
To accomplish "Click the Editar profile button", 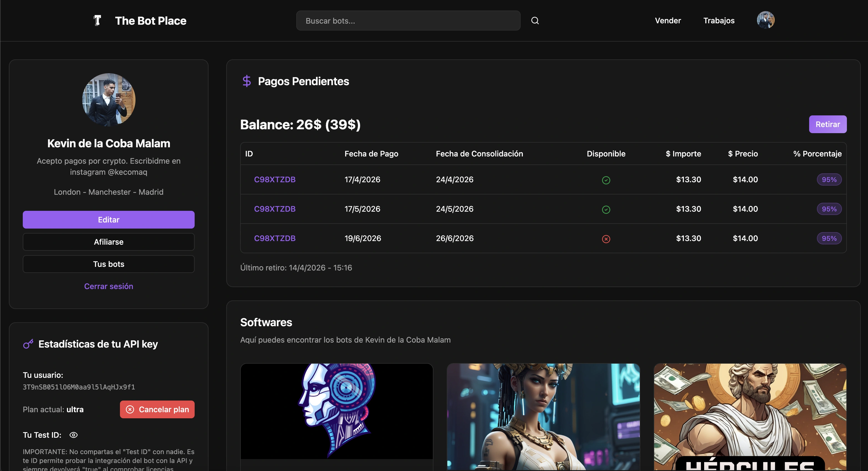I will [x=109, y=219].
